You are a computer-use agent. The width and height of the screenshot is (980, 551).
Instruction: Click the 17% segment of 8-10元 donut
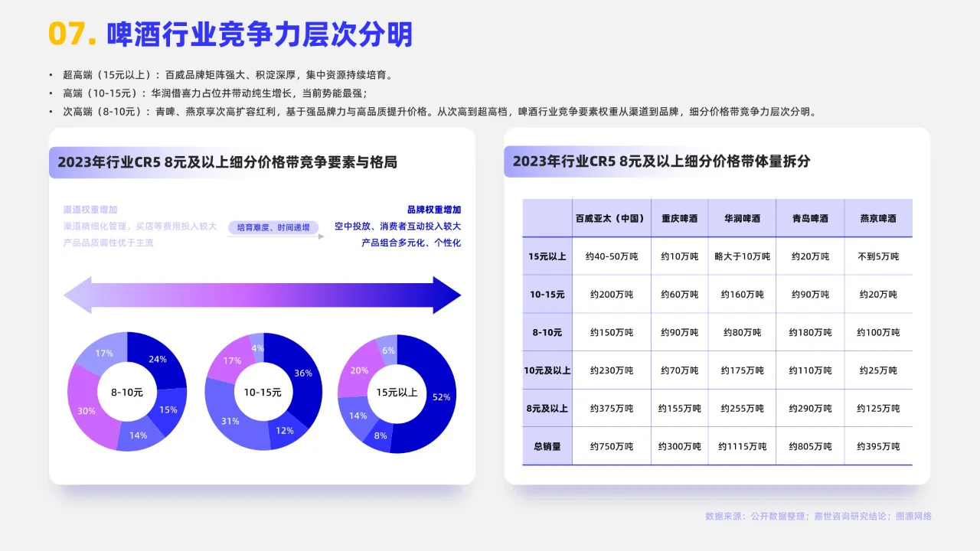[x=104, y=354]
